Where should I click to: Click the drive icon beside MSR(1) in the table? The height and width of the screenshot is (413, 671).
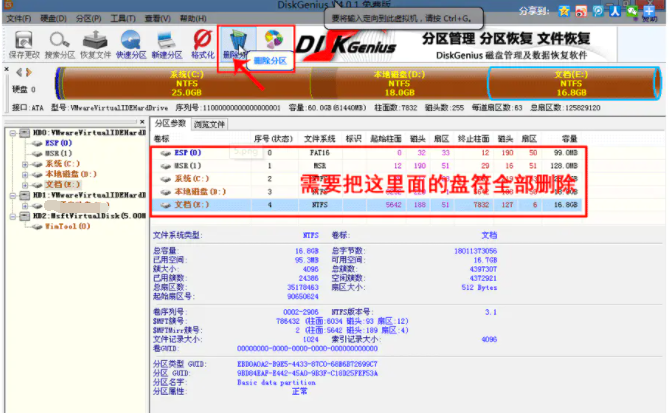click(x=165, y=166)
